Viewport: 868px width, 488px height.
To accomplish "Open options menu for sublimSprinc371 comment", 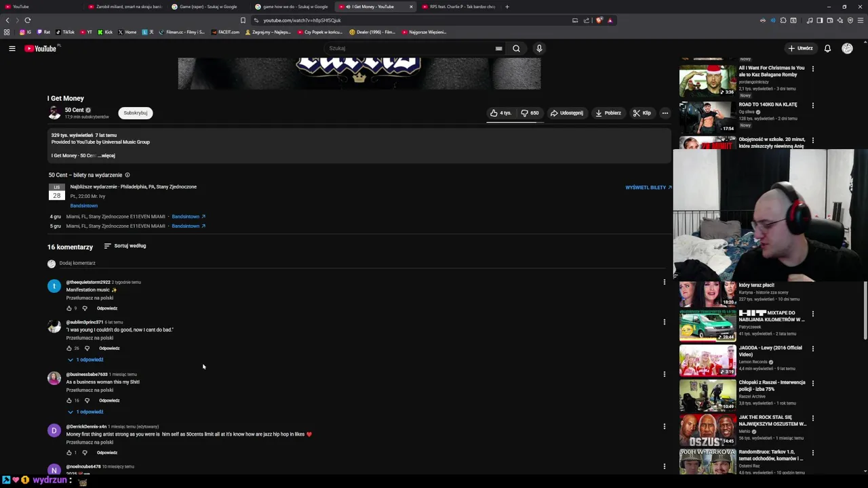I will (665, 322).
